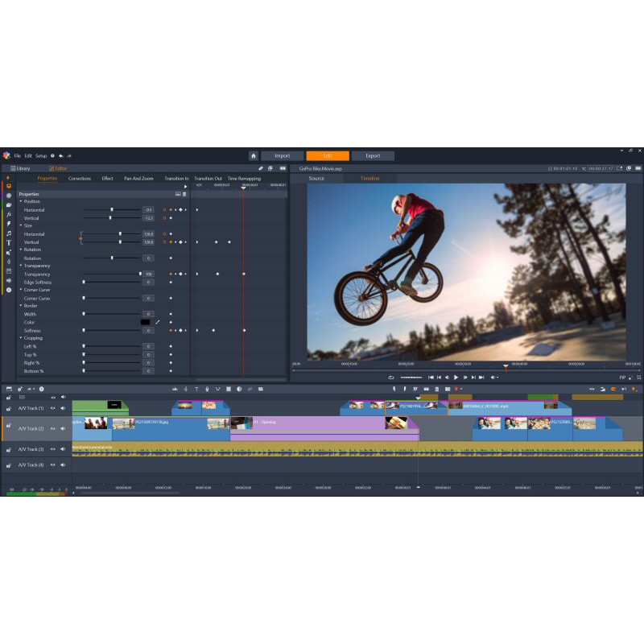Open the File menu
The height and width of the screenshot is (644, 644).
17,155
